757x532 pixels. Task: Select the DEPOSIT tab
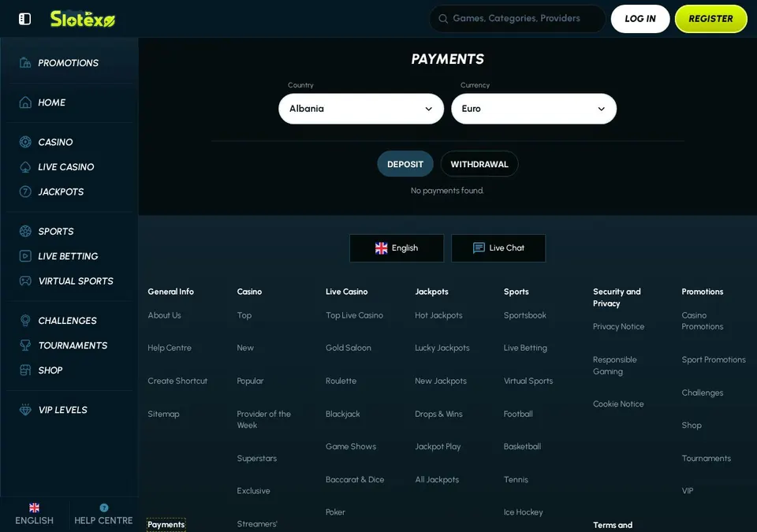(x=405, y=164)
